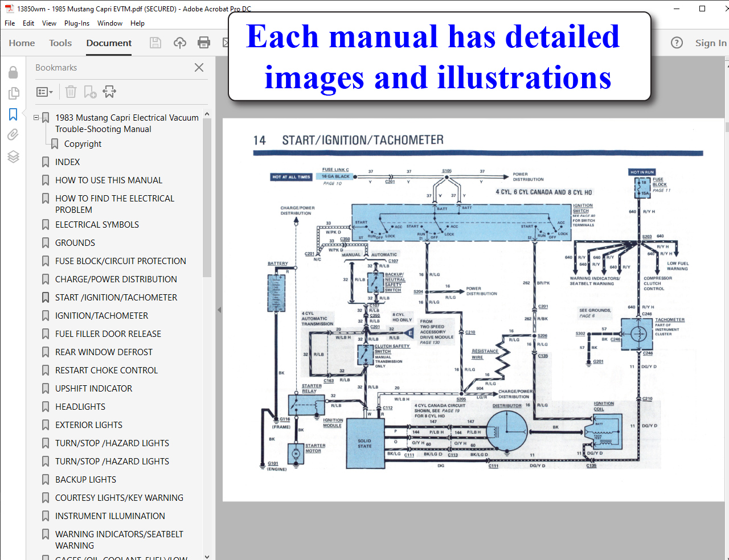
Task: Click the START/IGNITION/TACHOMETER page heading
Action: (363, 140)
